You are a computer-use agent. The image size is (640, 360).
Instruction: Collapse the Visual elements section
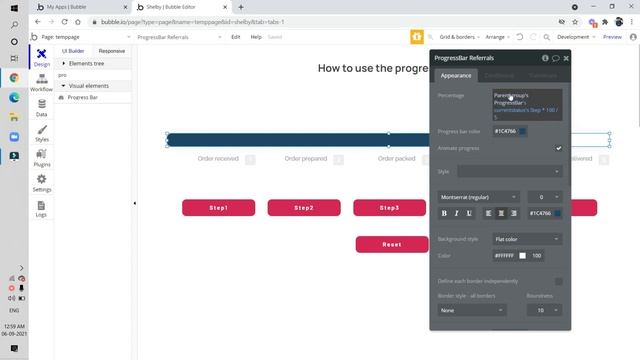tap(93, 86)
